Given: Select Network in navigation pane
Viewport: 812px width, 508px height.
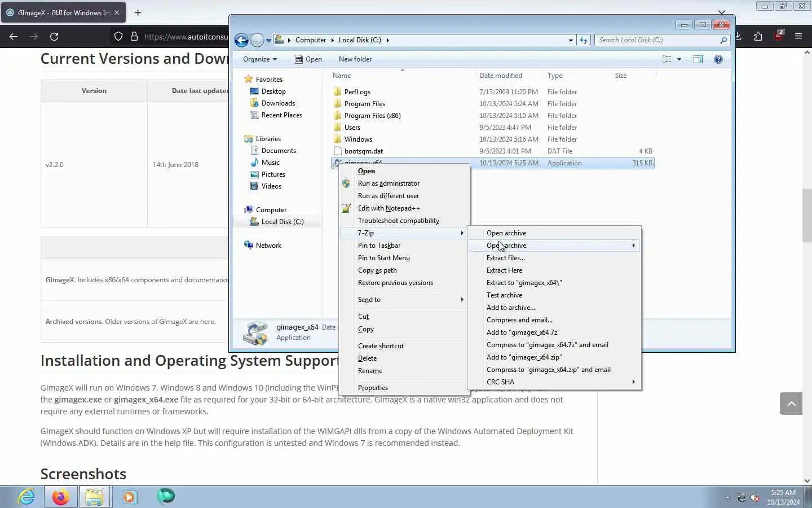Looking at the screenshot, I should (x=268, y=246).
